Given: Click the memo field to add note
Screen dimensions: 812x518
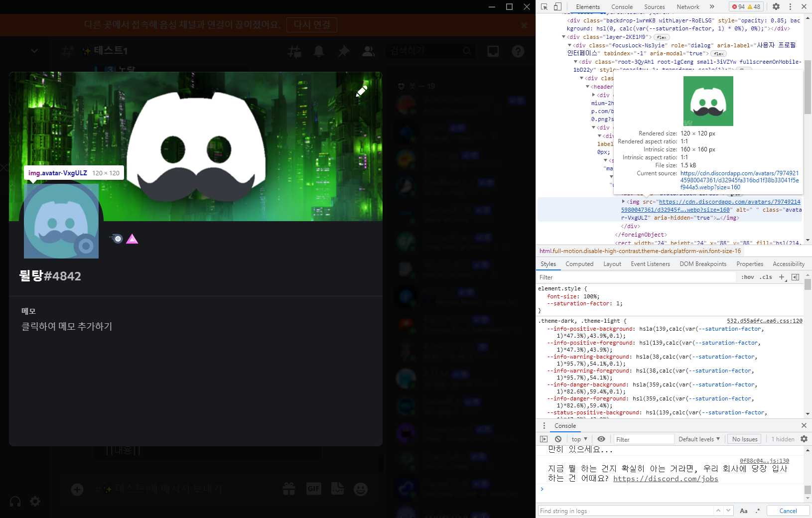Looking at the screenshot, I should [x=67, y=326].
